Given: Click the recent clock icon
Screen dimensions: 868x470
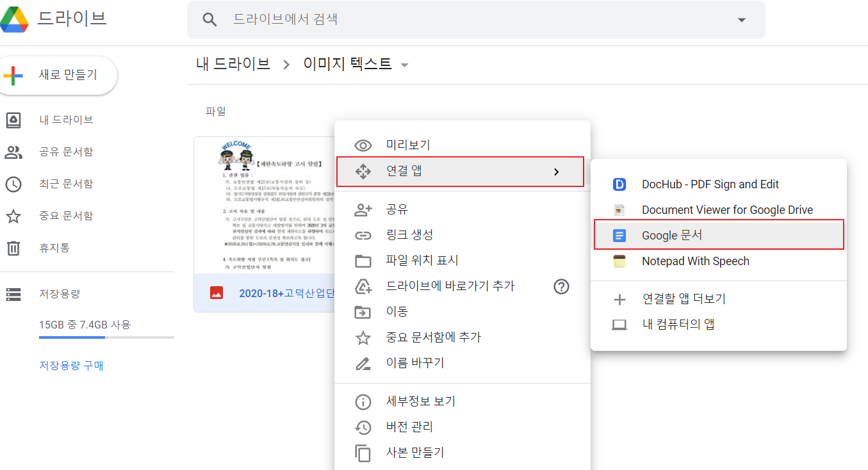Looking at the screenshot, I should 13,184.
